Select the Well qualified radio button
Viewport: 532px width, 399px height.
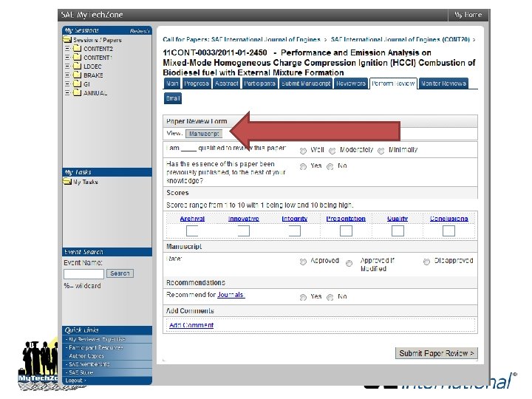coord(303,151)
